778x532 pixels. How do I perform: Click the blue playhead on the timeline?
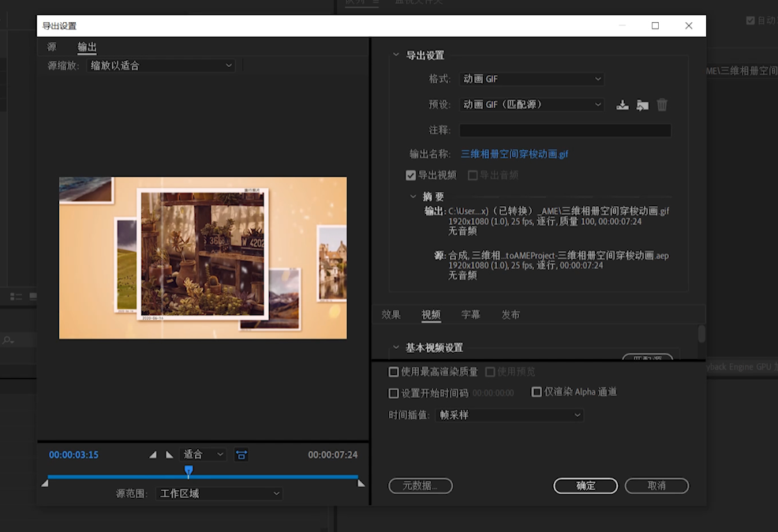coord(189,470)
